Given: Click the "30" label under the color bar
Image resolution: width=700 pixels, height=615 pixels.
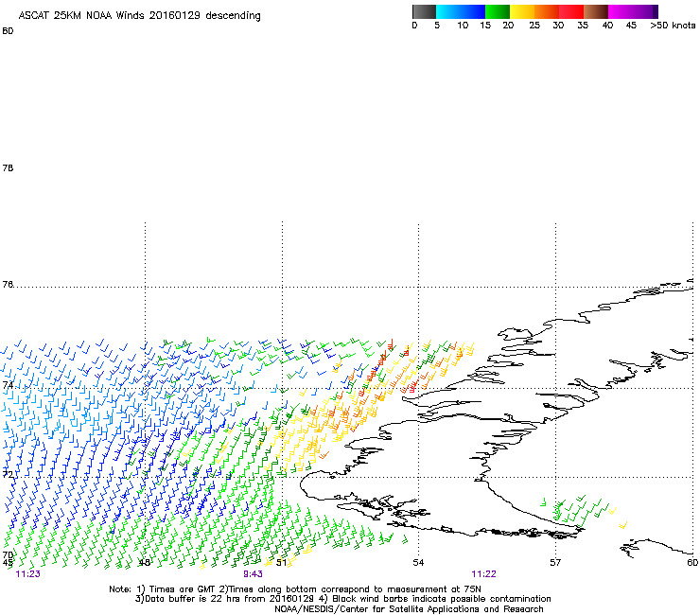Looking at the screenshot, I should pos(558,26).
